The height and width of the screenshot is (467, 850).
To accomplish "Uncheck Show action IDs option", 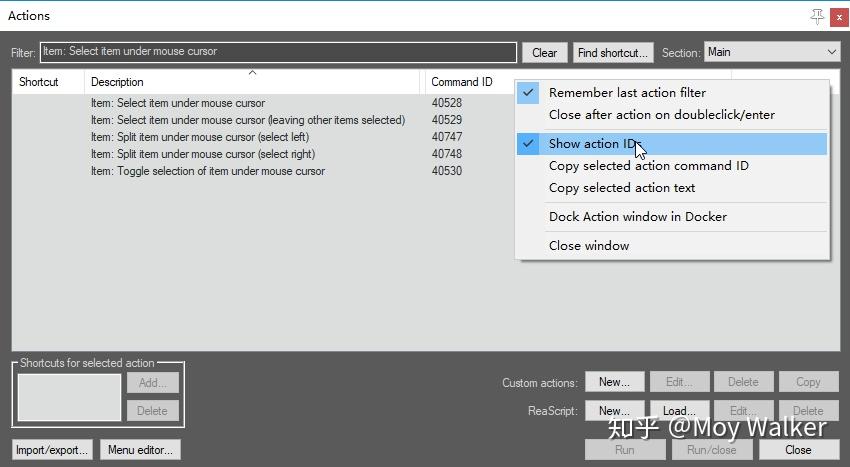I will pyautogui.click(x=592, y=144).
